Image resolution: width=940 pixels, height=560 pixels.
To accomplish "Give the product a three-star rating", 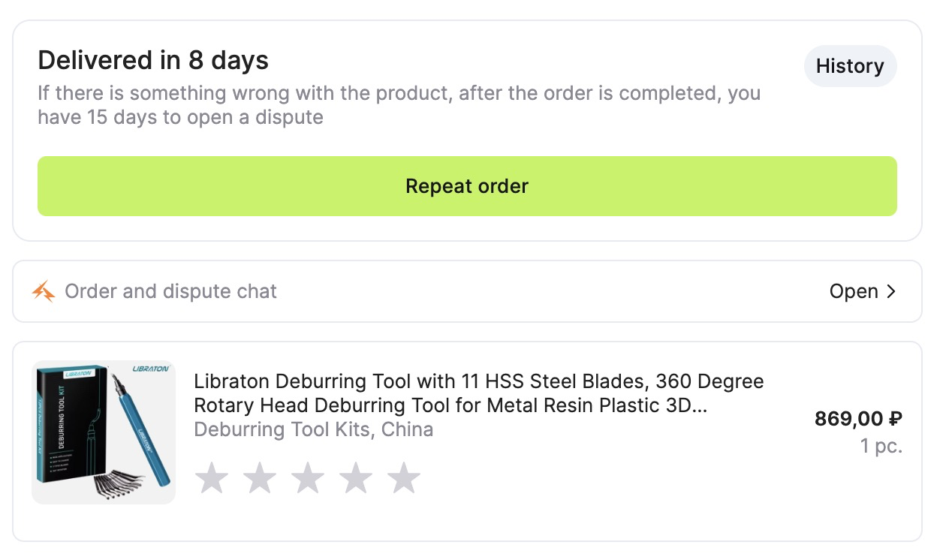I will tap(308, 478).
